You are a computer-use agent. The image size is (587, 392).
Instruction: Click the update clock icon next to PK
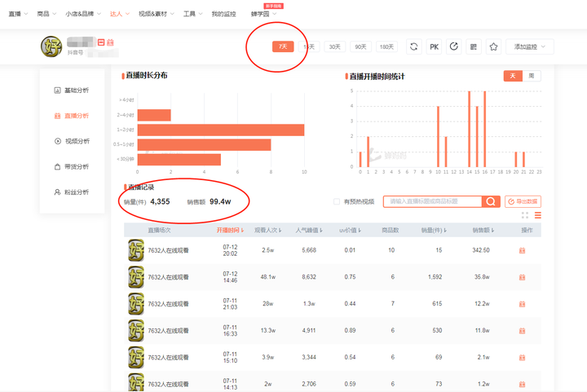(x=454, y=46)
